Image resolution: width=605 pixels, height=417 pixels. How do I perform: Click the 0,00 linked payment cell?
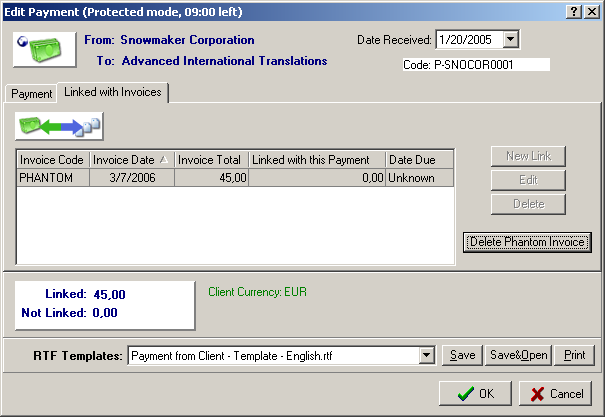tap(317, 178)
